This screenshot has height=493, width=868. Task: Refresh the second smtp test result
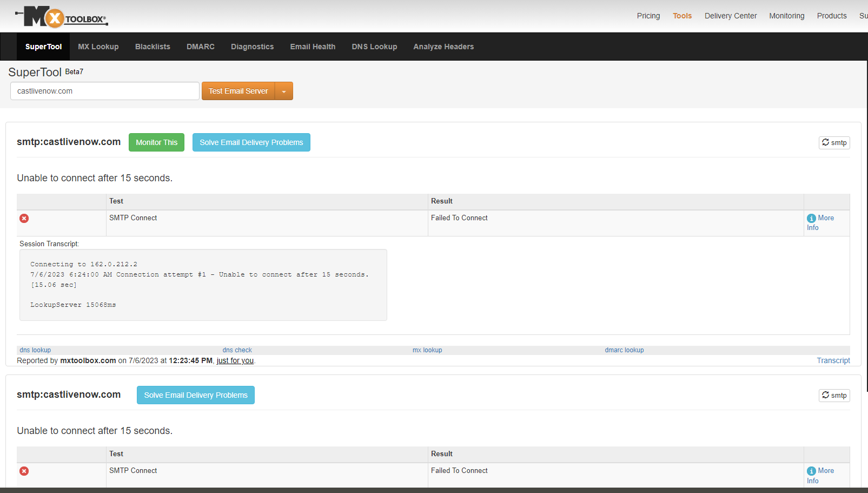[x=834, y=395]
